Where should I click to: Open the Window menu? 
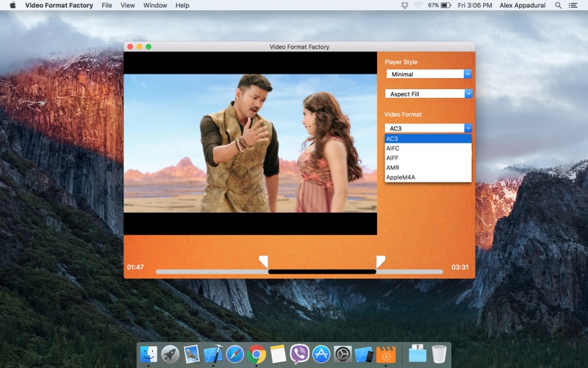[x=155, y=5]
